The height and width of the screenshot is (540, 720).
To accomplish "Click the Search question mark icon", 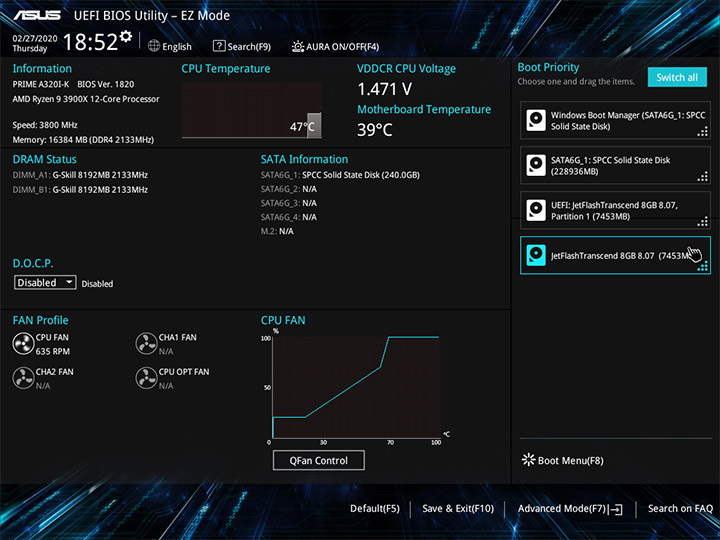I will point(219,46).
